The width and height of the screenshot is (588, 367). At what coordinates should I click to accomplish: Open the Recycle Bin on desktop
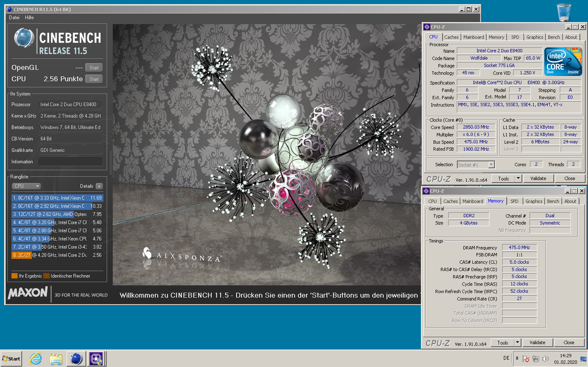(564, 12)
